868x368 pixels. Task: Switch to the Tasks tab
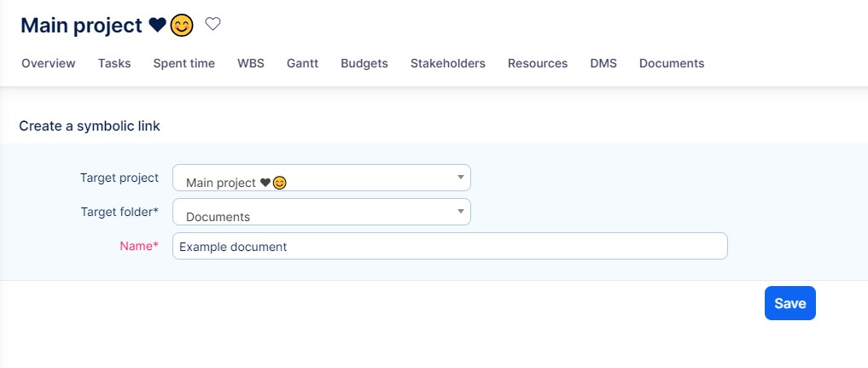point(114,63)
